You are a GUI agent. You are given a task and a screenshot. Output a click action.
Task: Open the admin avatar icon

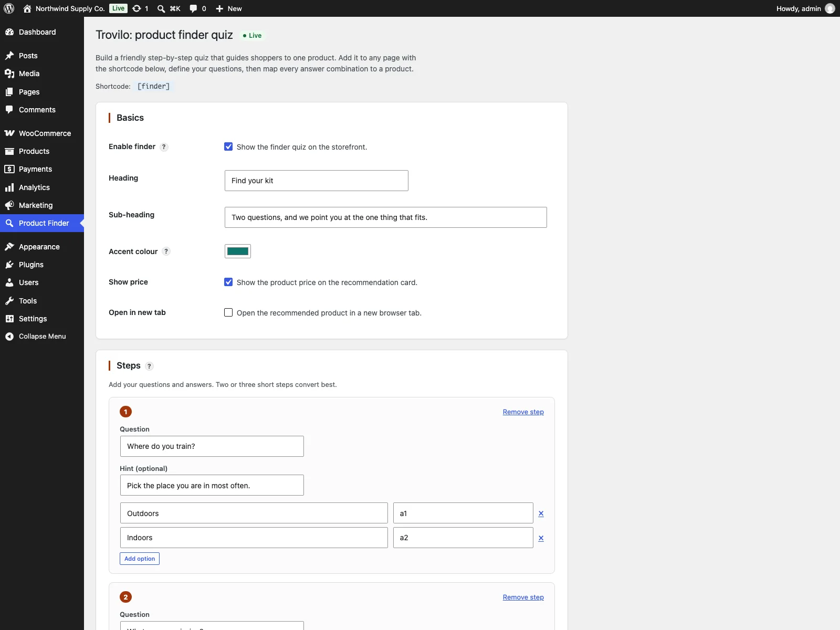click(x=830, y=8)
